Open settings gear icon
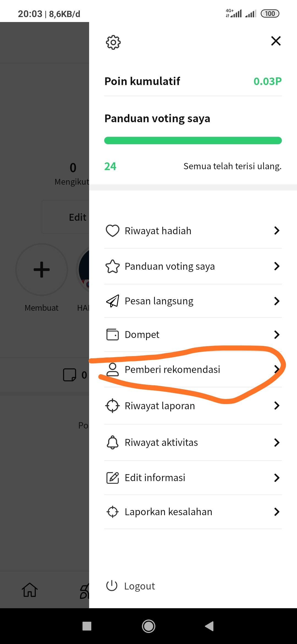This screenshot has height=644, width=297. 113,42
